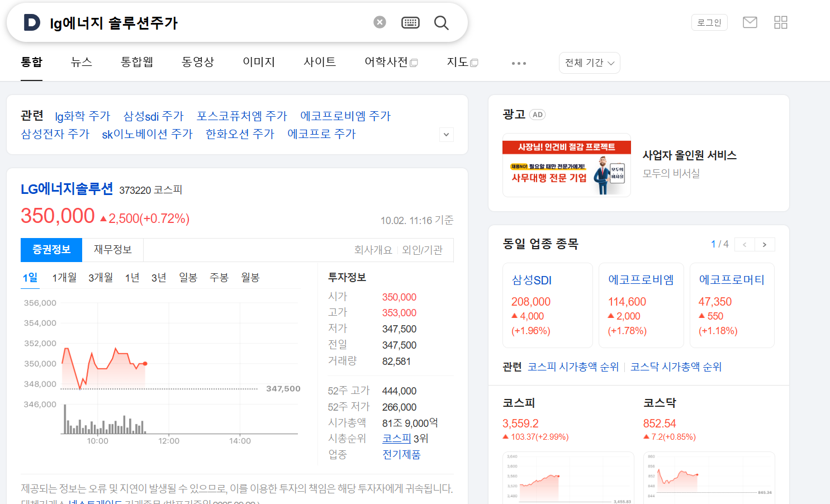Screen dimensions: 830x504
Task: Open the 코스닥 index mini chart
Action: pos(709,478)
